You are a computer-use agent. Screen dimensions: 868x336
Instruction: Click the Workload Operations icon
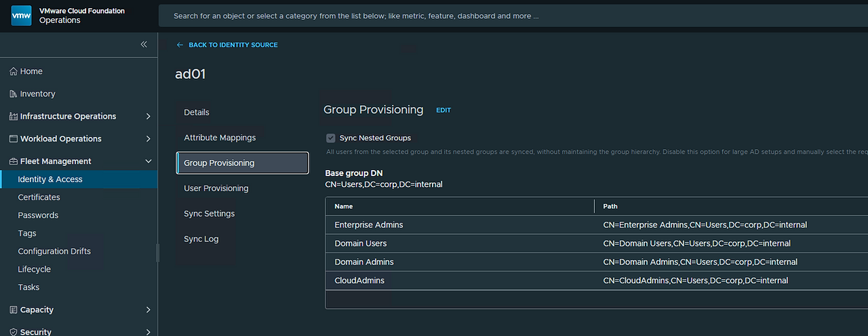[x=14, y=139]
